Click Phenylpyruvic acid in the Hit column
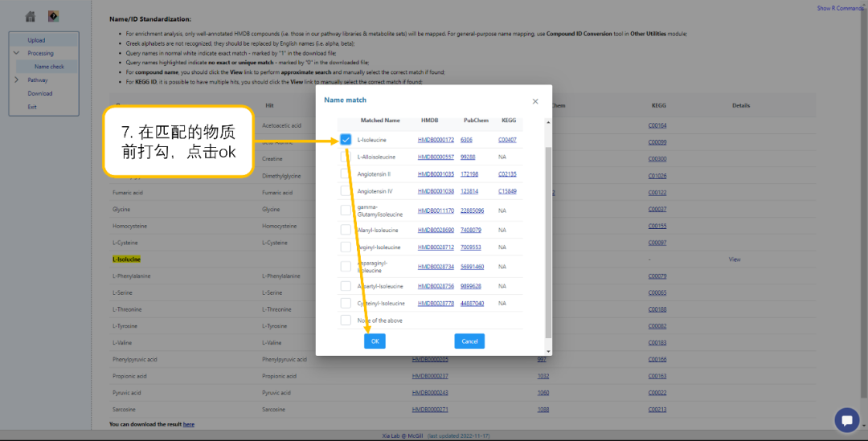868x441 pixels. tap(284, 360)
